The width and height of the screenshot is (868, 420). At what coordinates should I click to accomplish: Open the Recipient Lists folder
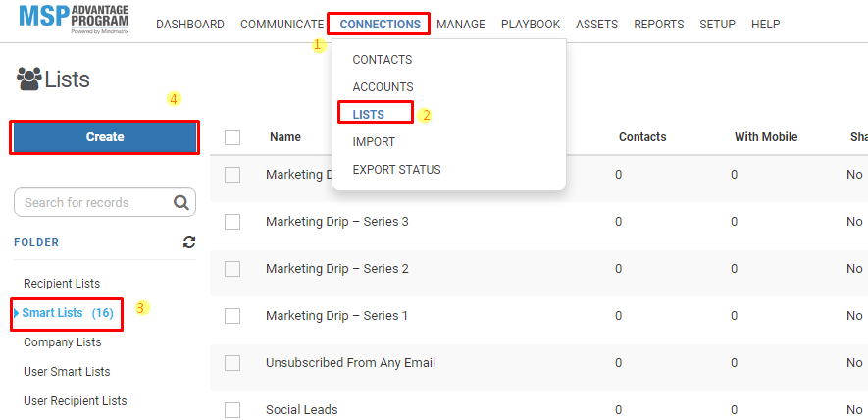click(x=62, y=284)
